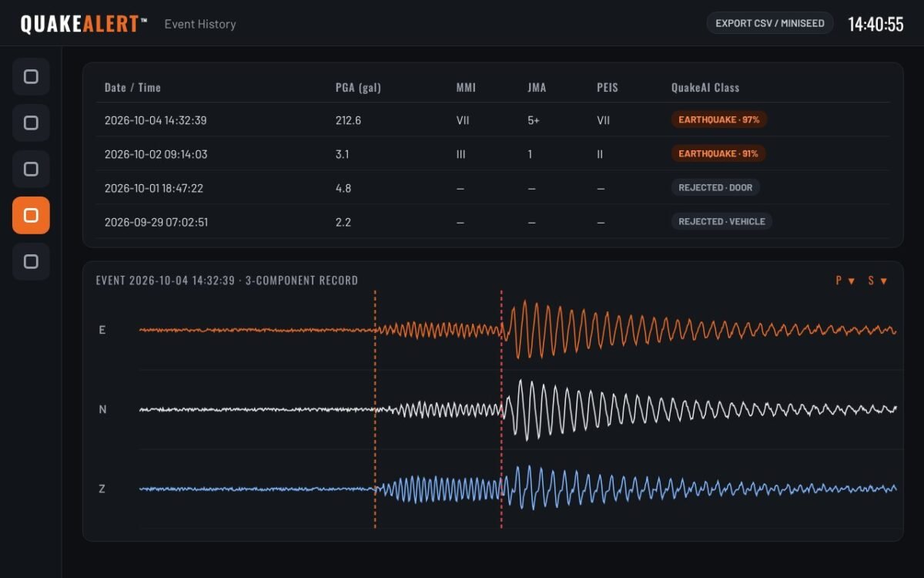Click the REJECTED · VEHICLE badge

coord(721,222)
